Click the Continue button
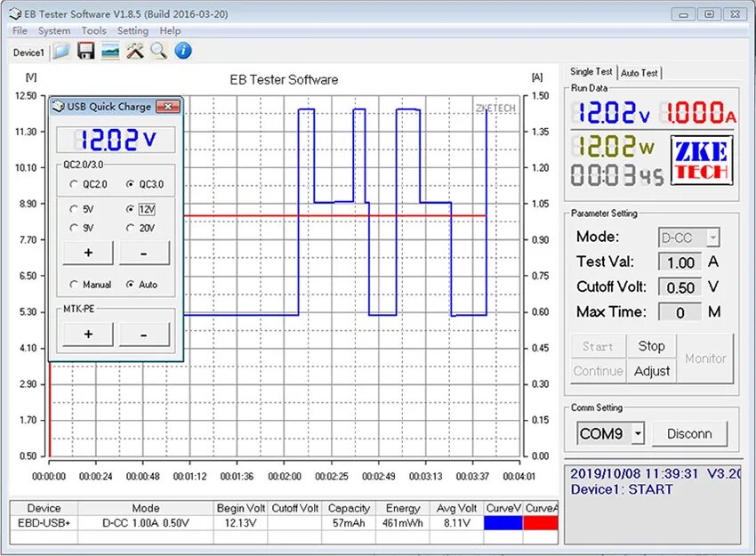756x556 pixels. pos(598,371)
